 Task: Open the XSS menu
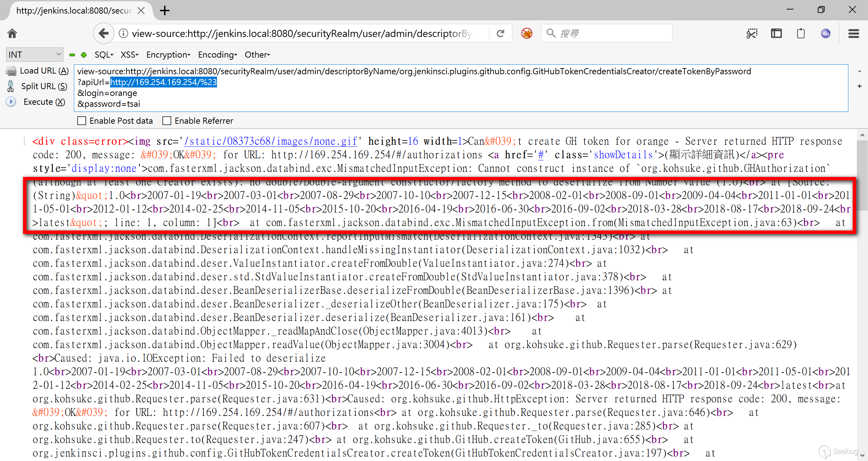[130, 55]
